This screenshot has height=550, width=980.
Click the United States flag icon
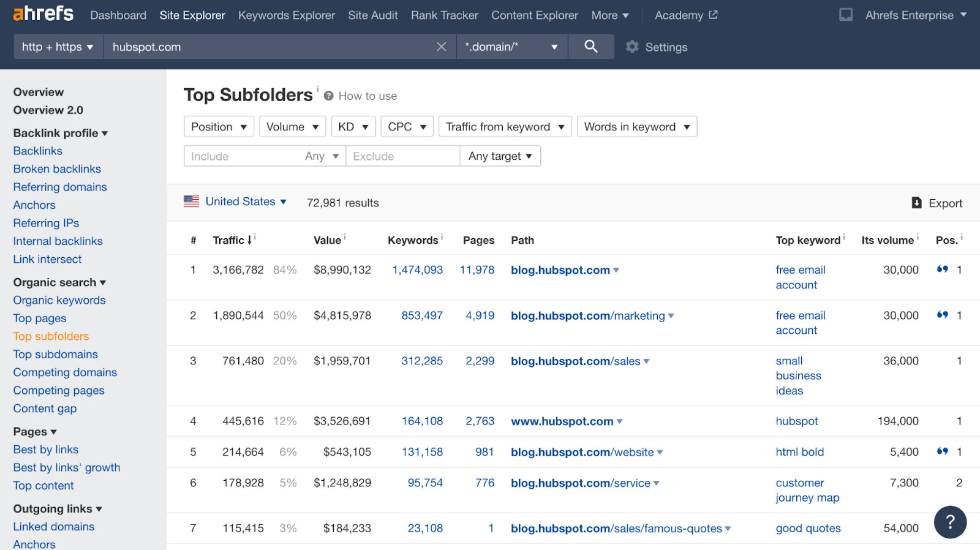point(191,201)
